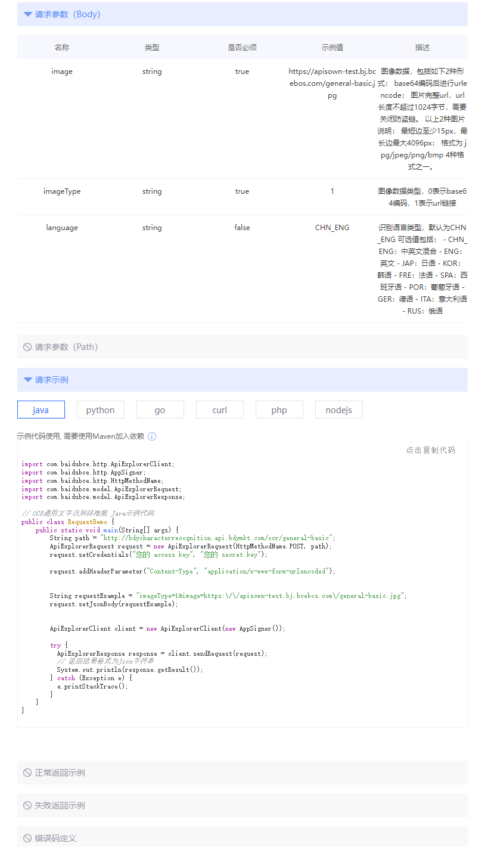Click the OCR通用文字识别 comment line
The width and height of the screenshot is (491, 868).
click(x=88, y=513)
